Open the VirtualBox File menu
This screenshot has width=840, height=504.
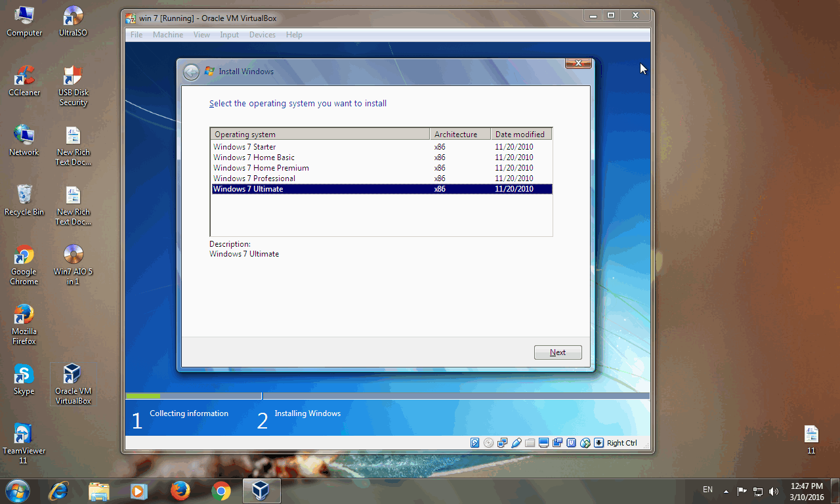coord(136,35)
